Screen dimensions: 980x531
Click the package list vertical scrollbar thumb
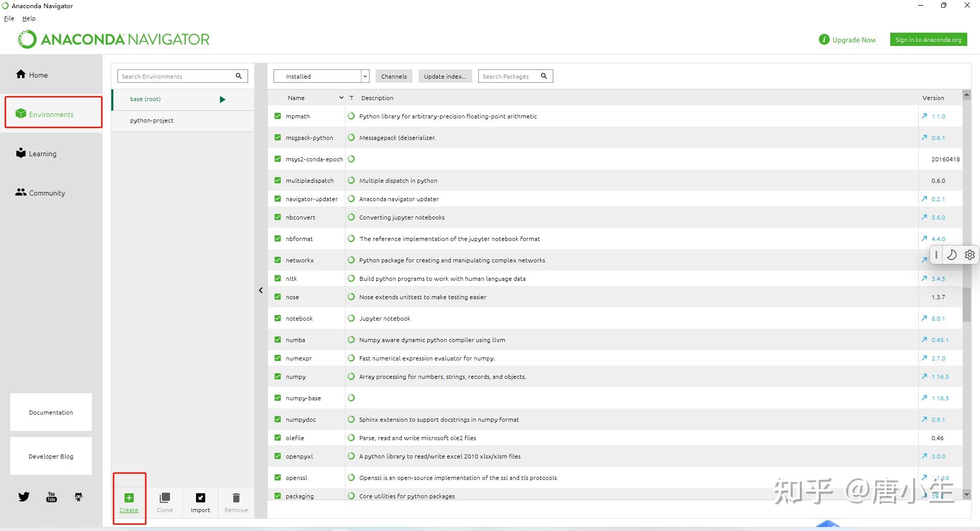pos(967,305)
